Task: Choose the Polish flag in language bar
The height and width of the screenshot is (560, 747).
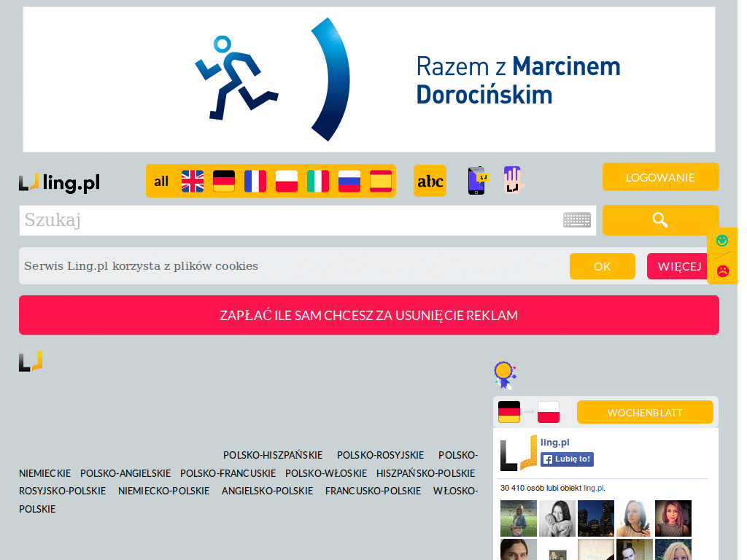Action: tap(287, 182)
